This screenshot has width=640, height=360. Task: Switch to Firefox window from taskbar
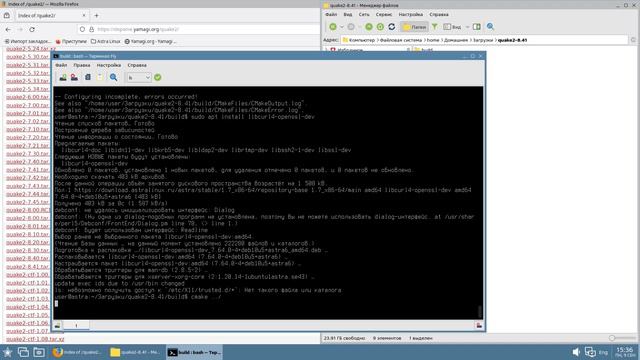point(78,352)
